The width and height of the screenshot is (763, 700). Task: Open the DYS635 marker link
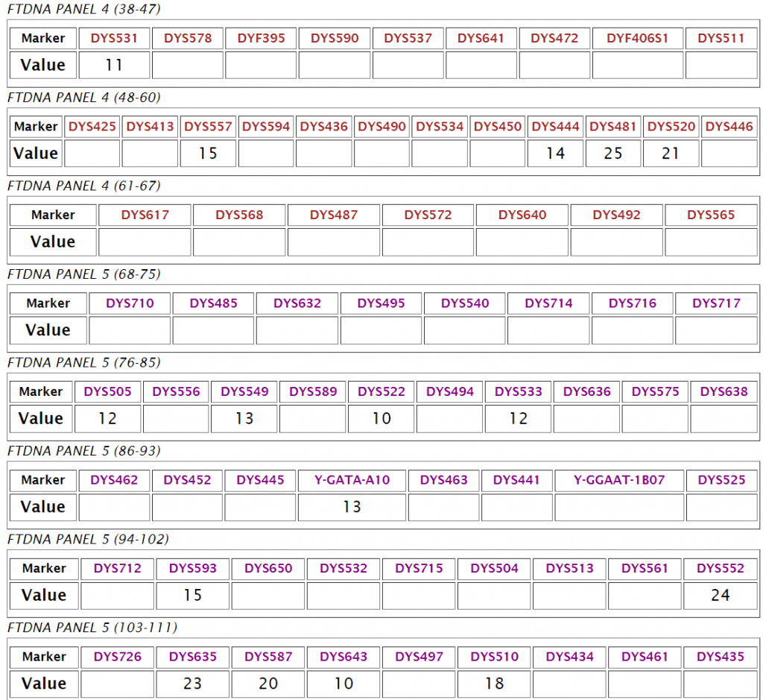[x=192, y=657]
